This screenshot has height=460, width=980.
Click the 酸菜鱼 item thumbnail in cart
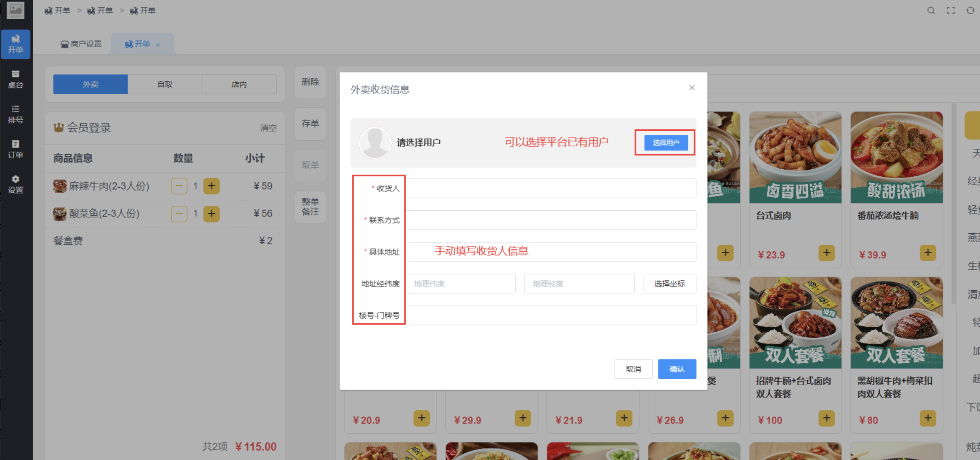(x=60, y=214)
